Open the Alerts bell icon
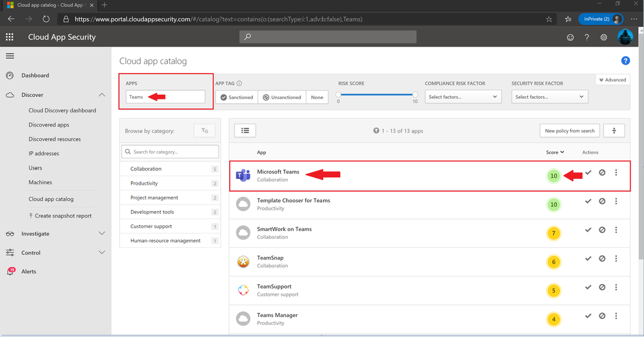Image resolution: width=644 pixels, height=337 pixels. click(10, 271)
